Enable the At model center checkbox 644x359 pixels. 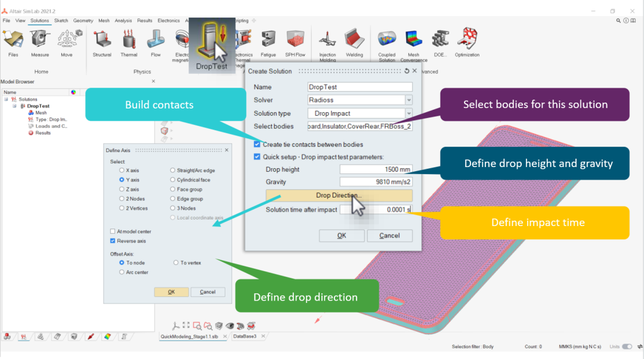[x=113, y=231]
